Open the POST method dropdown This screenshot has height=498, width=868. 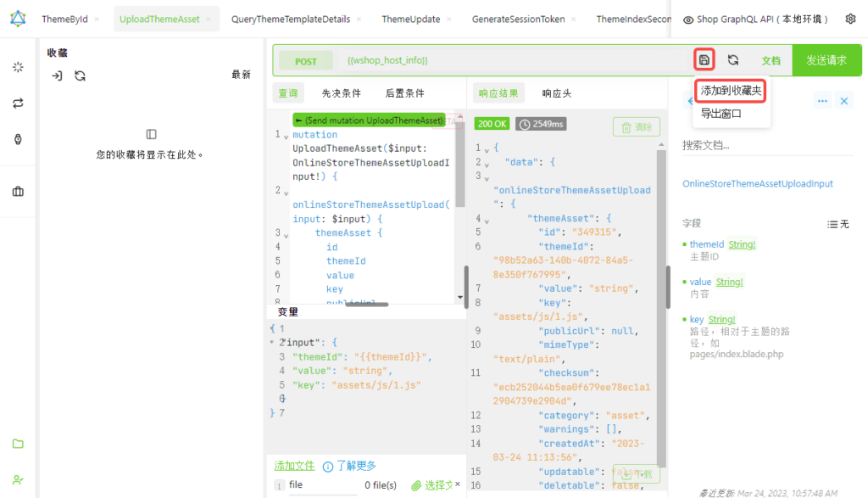[x=306, y=60]
